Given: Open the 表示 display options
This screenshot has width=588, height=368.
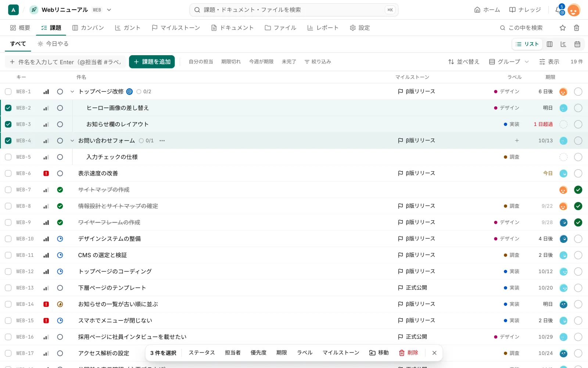Looking at the screenshot, I should click(x=549, y=62).
